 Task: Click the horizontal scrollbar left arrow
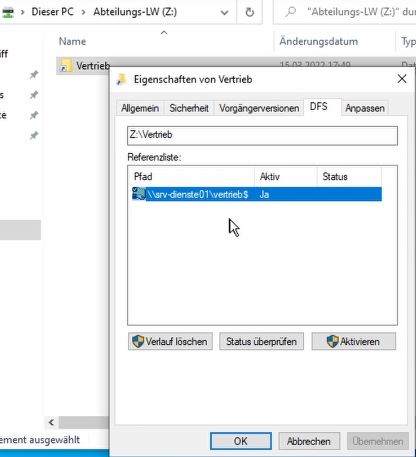pos(51,422)
